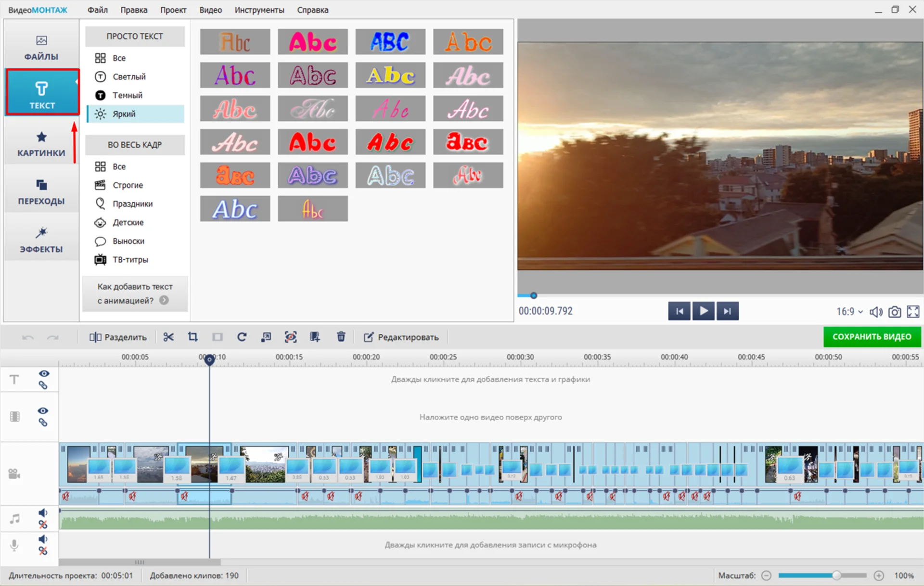Select the crop tool icon
Viewport: 924px width, 586px height.
click(193, 337)
